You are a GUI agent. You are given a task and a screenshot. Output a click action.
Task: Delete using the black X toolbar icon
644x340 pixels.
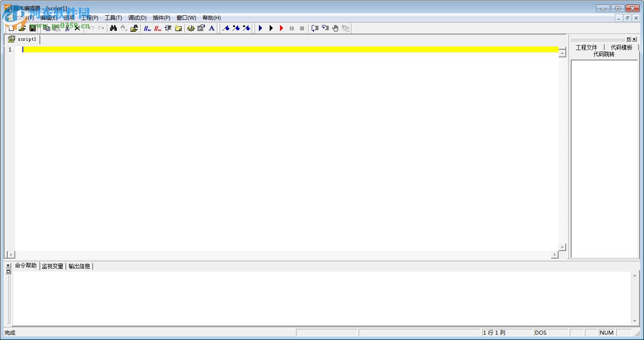[x=77, y=28]
